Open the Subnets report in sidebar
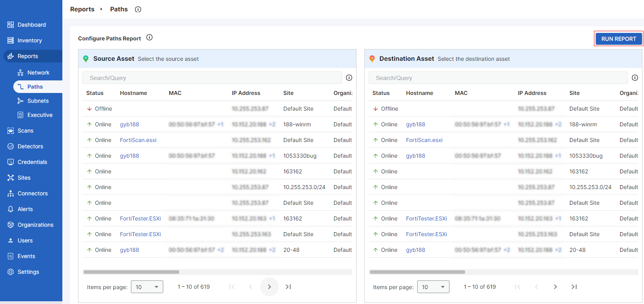This screenshot has width=644, height=304. point(38,101)
